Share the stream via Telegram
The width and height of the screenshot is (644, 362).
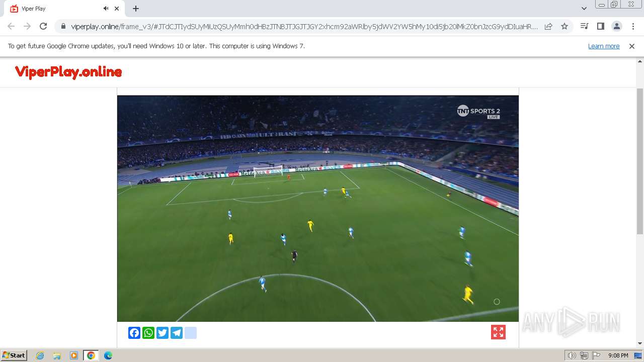pyautogui.click(x=177, y=333)
